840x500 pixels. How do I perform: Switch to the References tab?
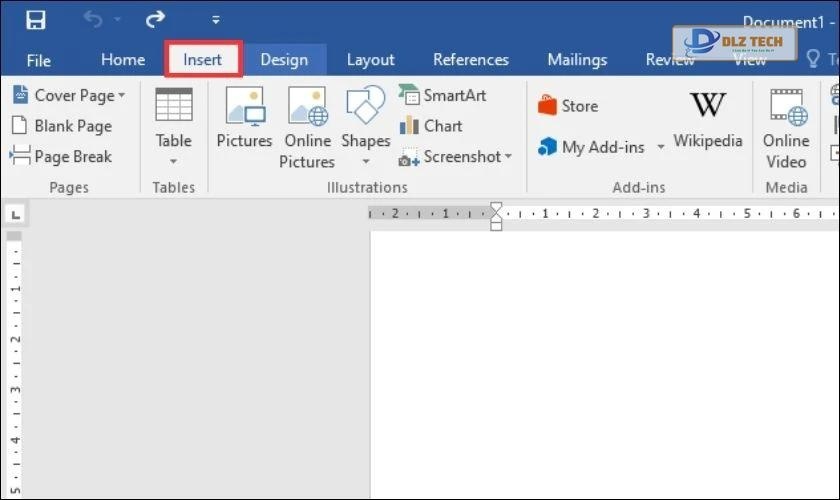pyautogui.click(x=470, y=60)
